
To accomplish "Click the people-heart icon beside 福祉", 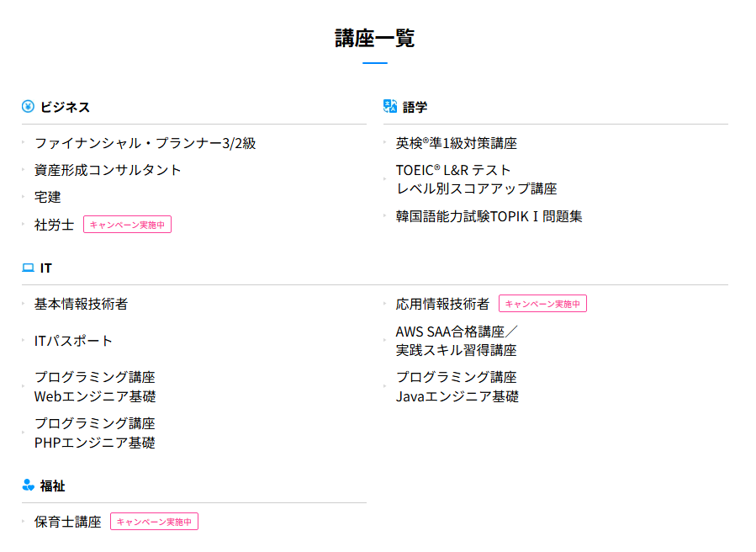I will pos(28,485).
